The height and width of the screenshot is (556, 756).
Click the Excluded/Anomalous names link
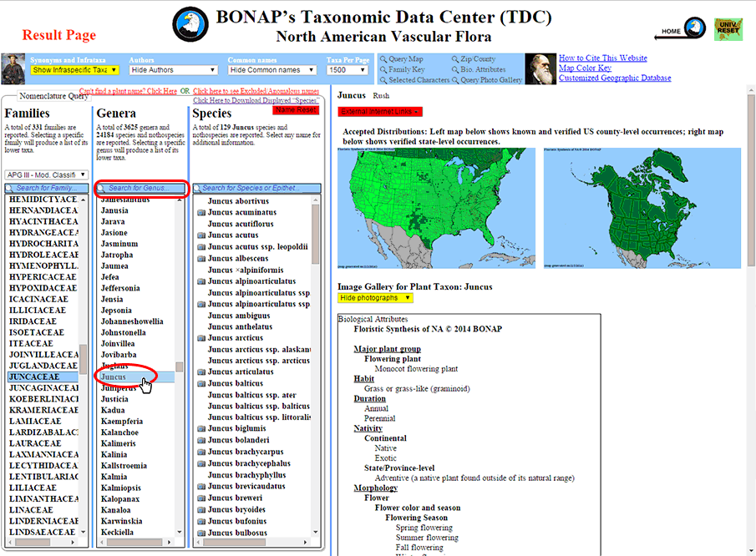[x=256, y=91]
